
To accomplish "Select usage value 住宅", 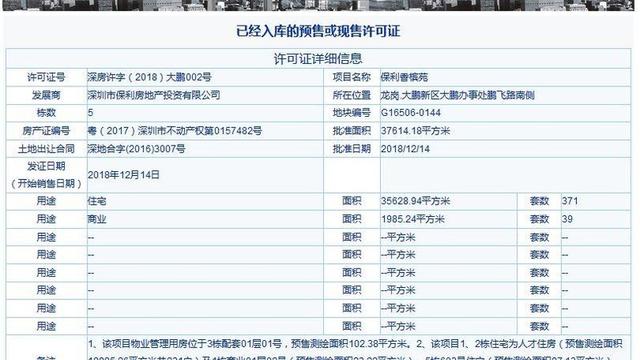I will coord(97,201).
